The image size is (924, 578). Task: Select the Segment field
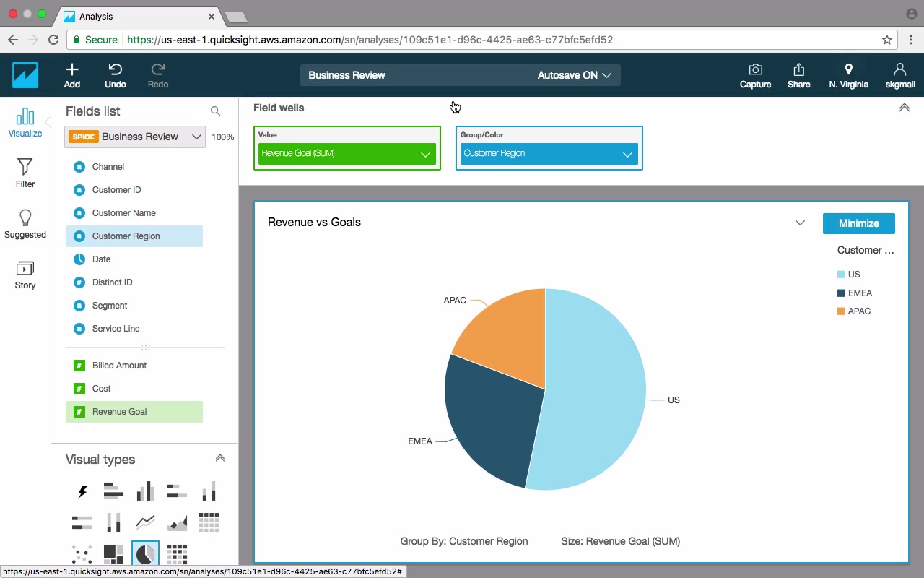click(134, 306)
